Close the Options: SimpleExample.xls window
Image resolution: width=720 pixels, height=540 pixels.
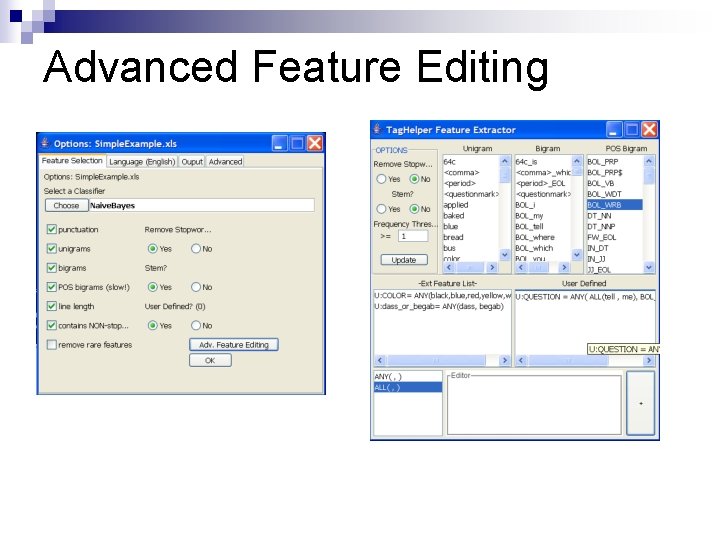315,144
